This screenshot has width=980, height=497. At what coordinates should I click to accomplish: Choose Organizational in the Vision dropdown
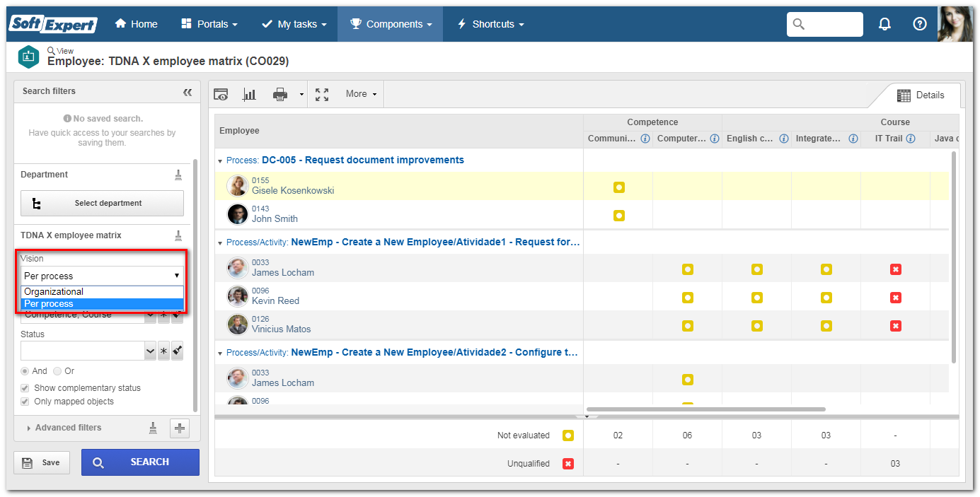[x=102, y=292]
